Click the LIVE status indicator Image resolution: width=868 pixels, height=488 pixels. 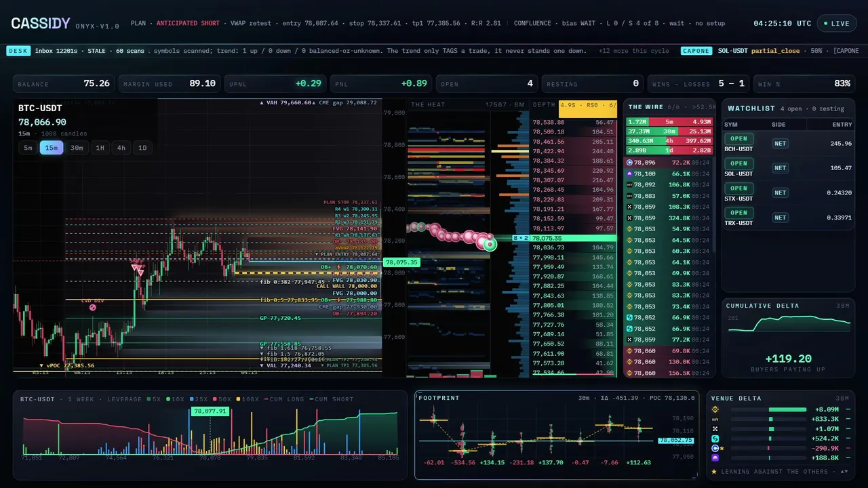[x=836, y=23]
